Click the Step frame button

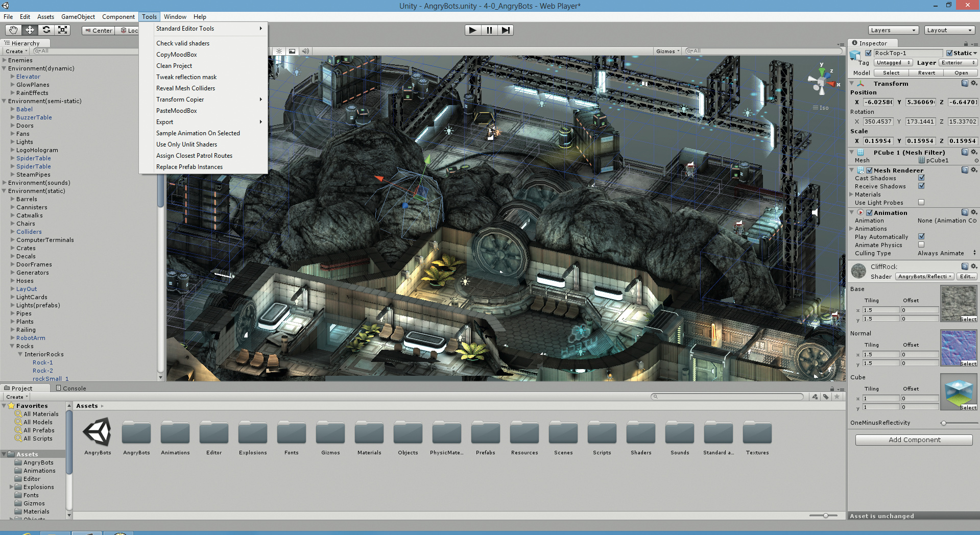[506, 30]
